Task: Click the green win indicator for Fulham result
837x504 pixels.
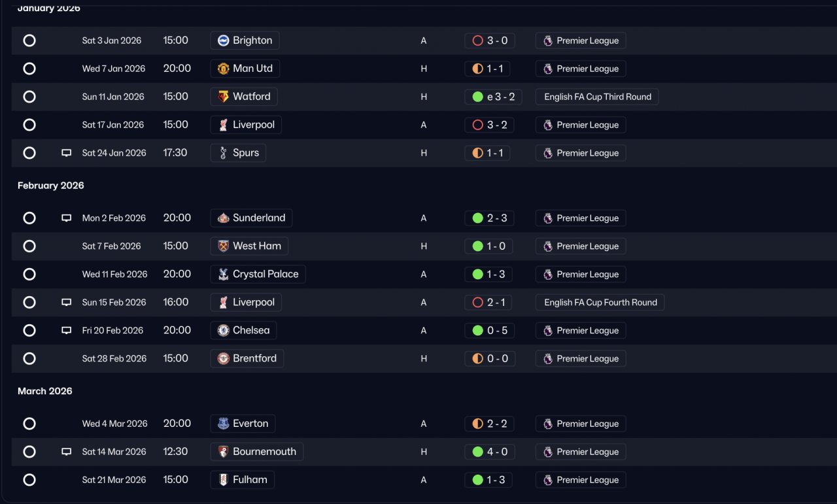Action: [477, 480]
